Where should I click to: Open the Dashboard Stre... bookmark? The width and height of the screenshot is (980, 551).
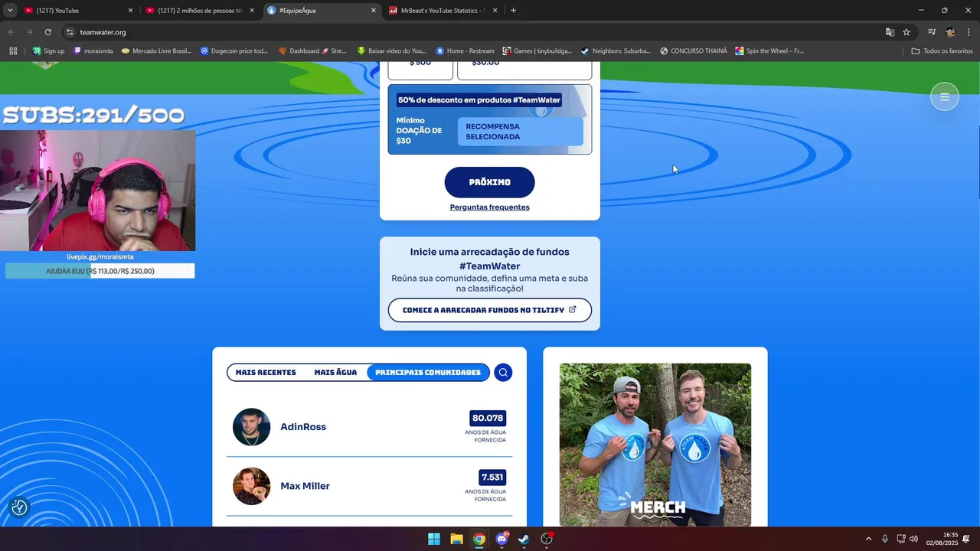(x=312, y=51)
